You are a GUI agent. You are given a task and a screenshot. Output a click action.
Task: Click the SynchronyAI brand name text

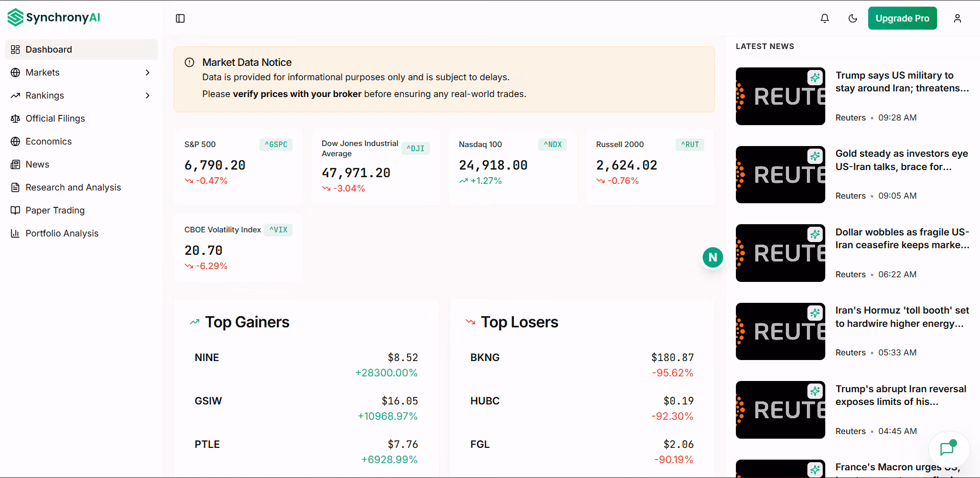point(63,17)
